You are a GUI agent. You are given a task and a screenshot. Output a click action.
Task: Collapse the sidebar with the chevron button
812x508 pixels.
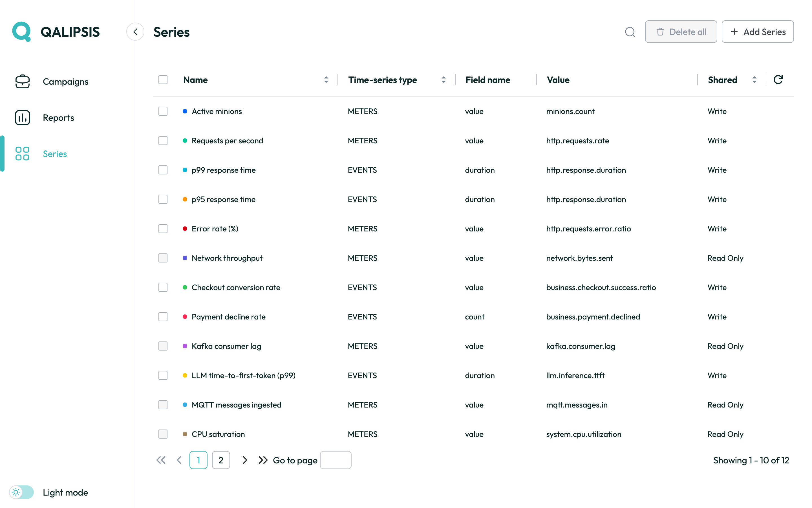[x=135, y=32]
